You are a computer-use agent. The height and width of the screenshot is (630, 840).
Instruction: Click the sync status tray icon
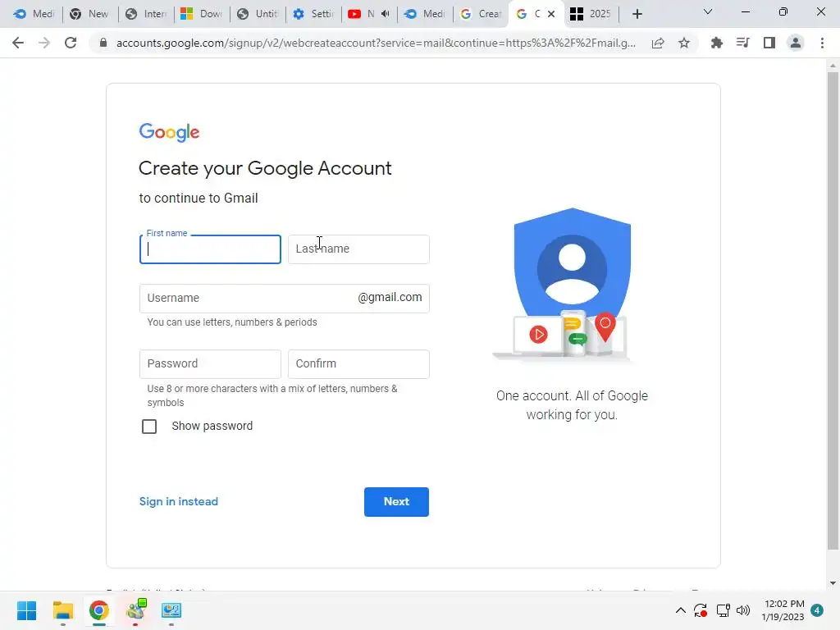(x=701, y=610)
